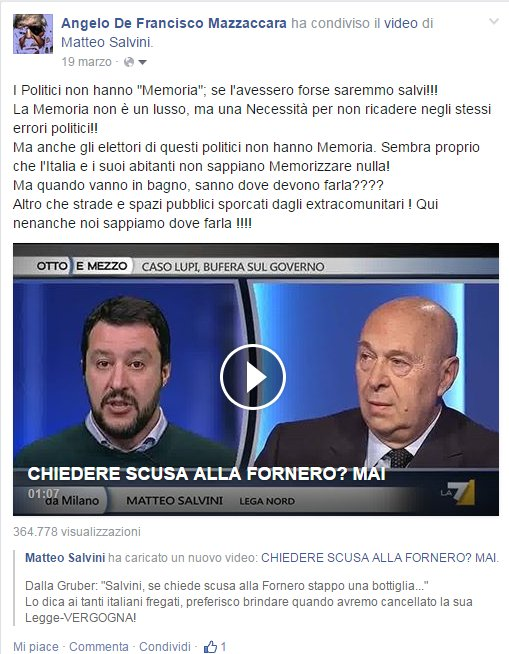Open Angelo De Francisco Mazzaccara's profile name link
The height and width of the screenshot is (654, 509).
pos(174,23)
